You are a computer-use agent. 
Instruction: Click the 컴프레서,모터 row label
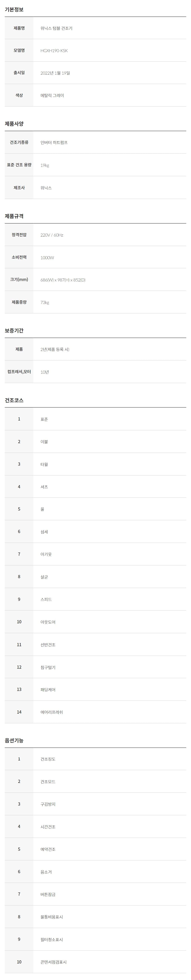[x=19, y=372]
